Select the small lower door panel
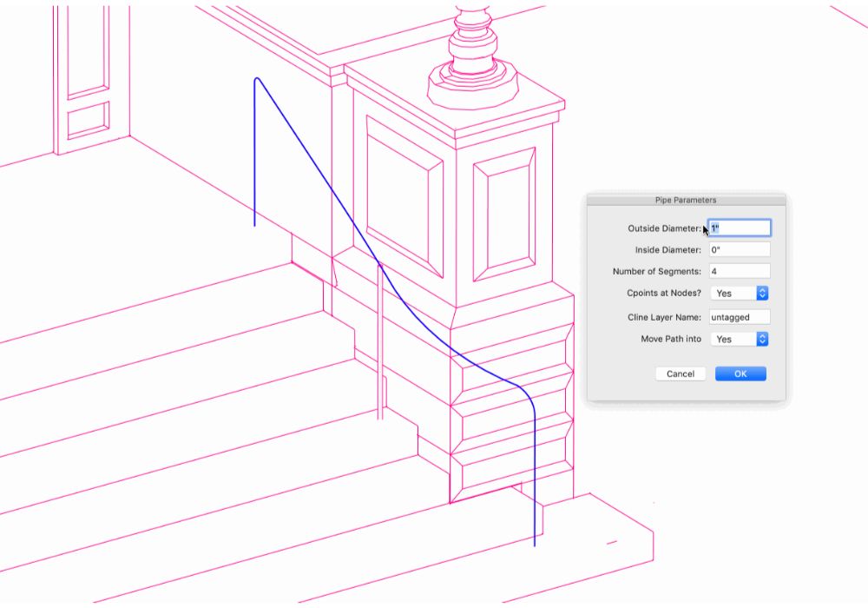 (x=88, y=120)
